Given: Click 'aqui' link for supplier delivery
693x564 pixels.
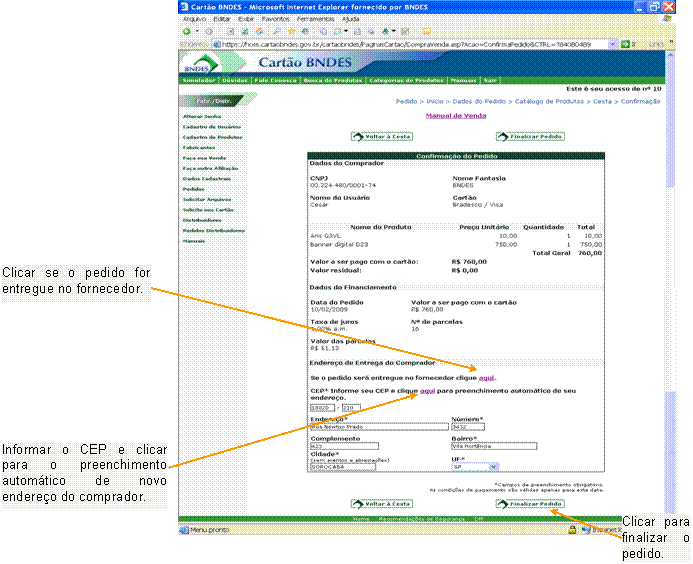Looking at the screenshot, I should coord(487,378).
